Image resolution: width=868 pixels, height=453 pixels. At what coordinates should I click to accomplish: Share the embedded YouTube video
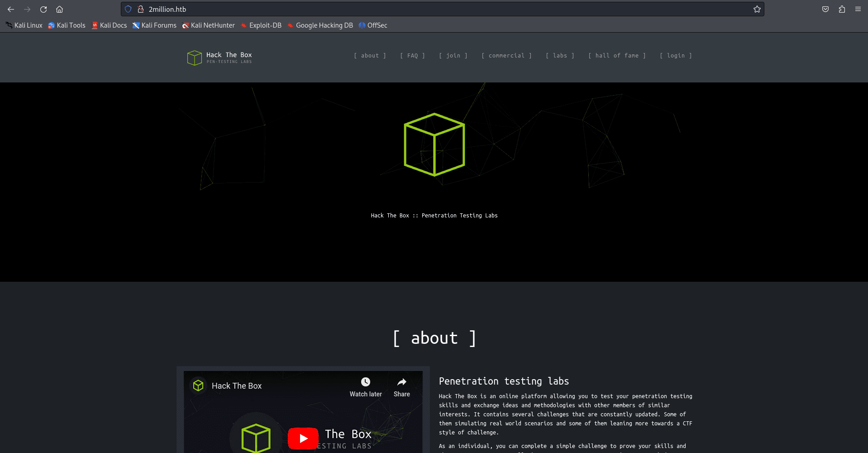[401, 387]
